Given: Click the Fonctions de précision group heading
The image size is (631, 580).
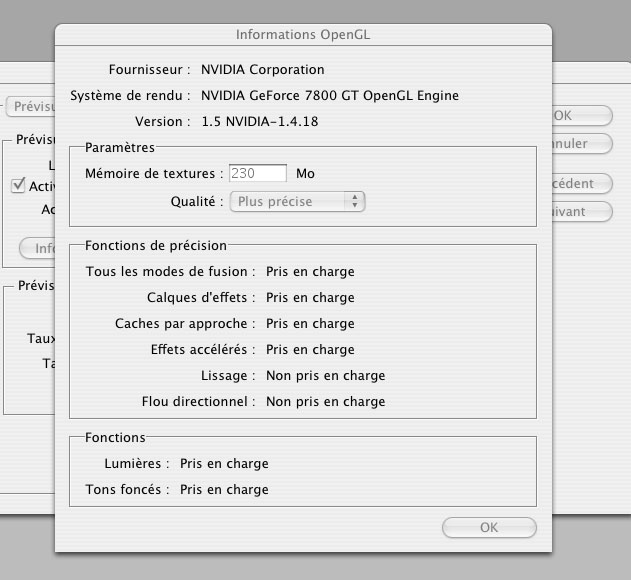Looking at the screenshot, I should click(156, 246).
